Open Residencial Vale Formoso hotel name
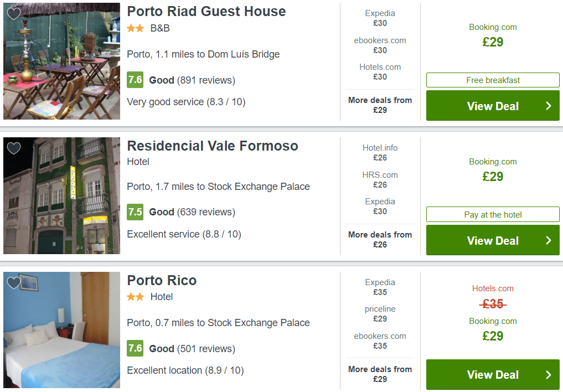The height and width of the screenshot is (392, 563). click(x=212, y=146)
